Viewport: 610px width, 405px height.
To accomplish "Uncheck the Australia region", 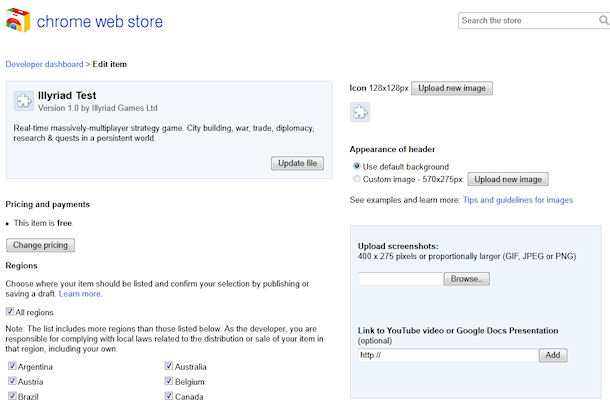I will (x=168, y=366).
